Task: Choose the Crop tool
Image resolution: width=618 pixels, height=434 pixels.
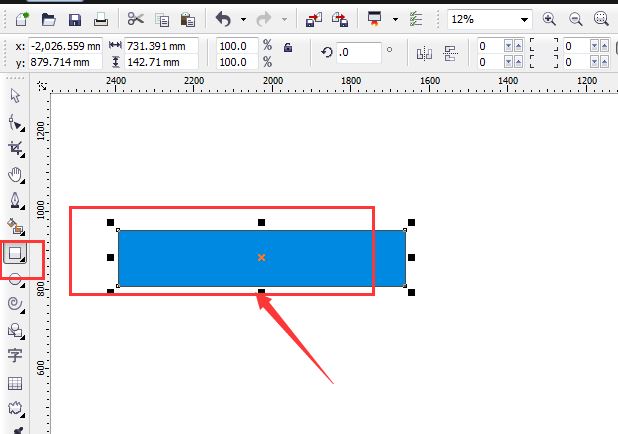Action: pos(15,148)
